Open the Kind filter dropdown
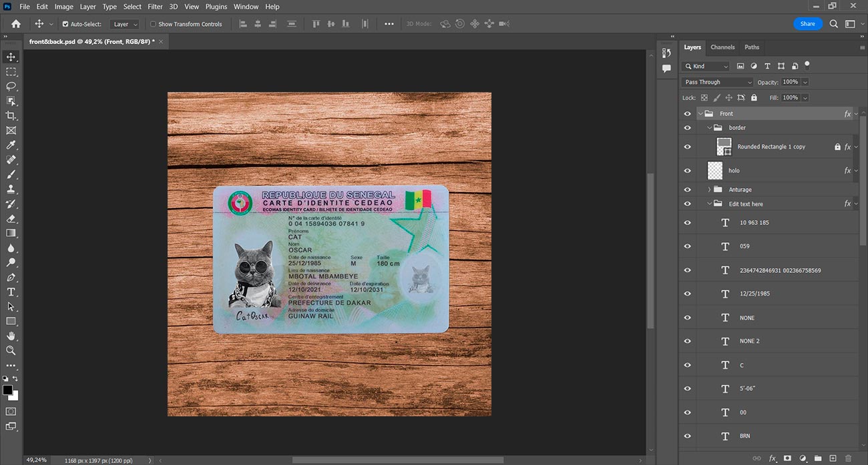Screen dimensions: 868x465 pos(706,66)
